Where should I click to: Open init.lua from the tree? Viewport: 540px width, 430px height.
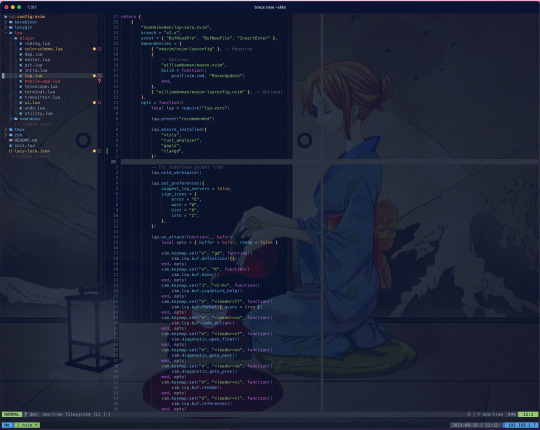25,146
